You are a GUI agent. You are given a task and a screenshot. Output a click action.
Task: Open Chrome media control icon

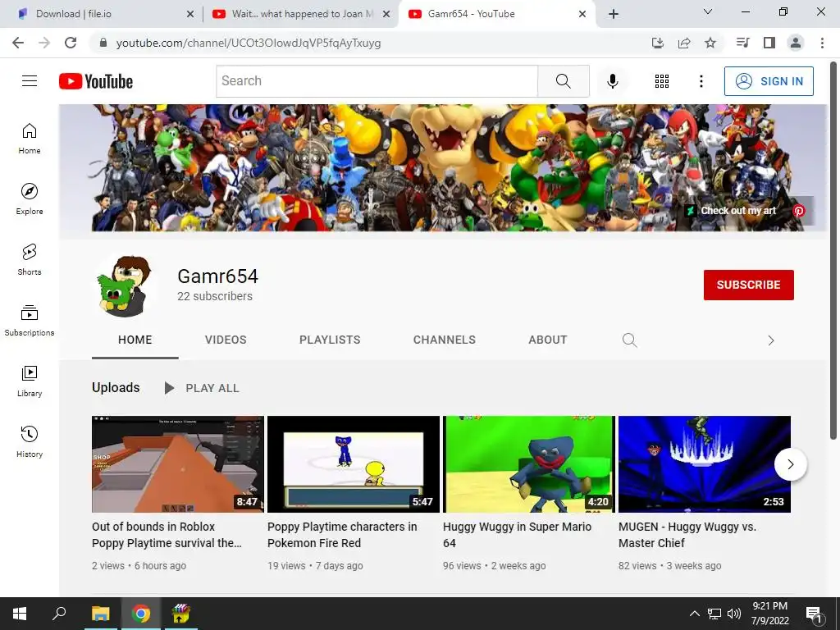click(742, 43)
